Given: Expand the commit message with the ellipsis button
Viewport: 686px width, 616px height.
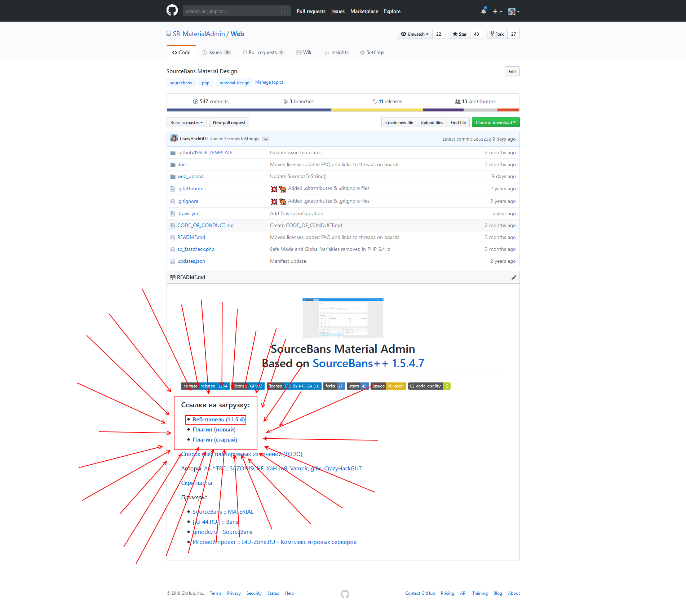Looking at the screenshot, I should 265,139.
